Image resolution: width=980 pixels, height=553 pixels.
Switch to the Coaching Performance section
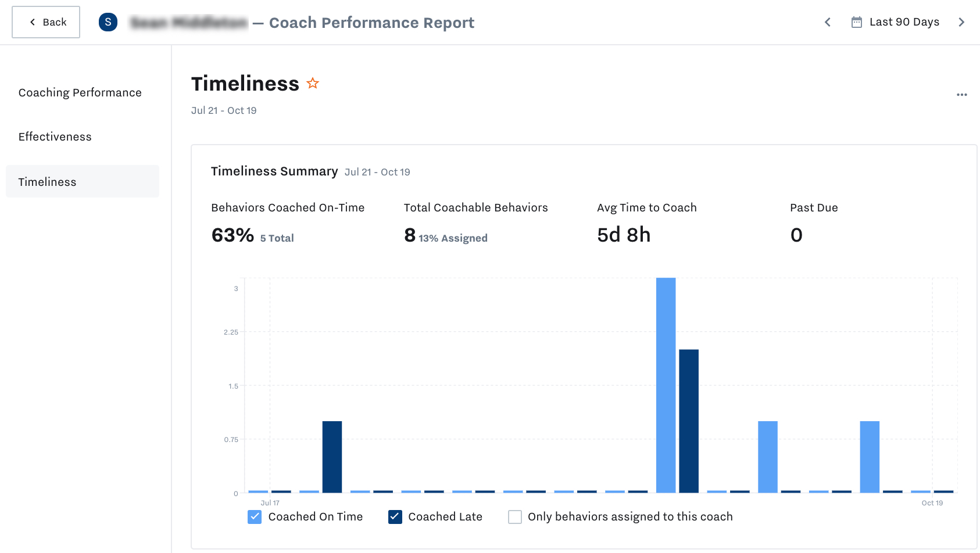[80, 92]
